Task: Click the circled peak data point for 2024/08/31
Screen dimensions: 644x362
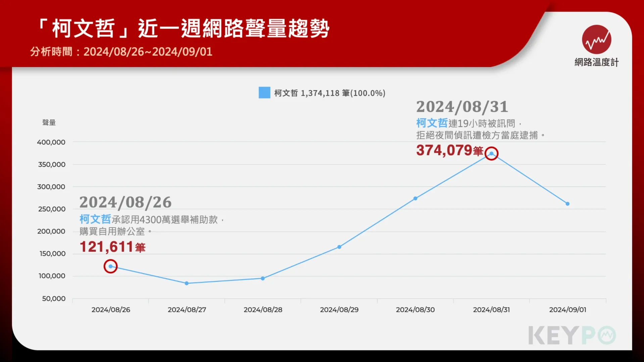Action: pyautogui.click(x=491, y=154)
